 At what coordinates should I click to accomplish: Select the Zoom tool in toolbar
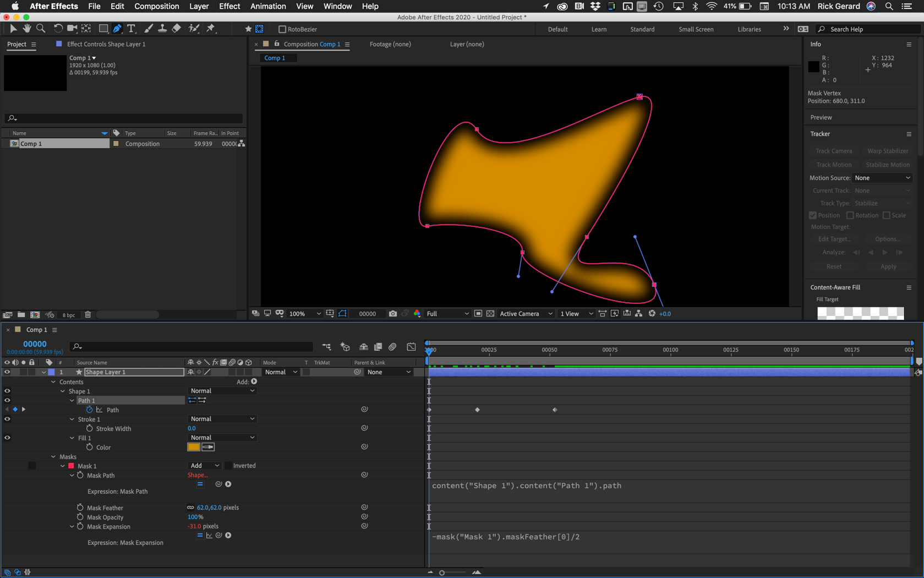tap(41, 29)
